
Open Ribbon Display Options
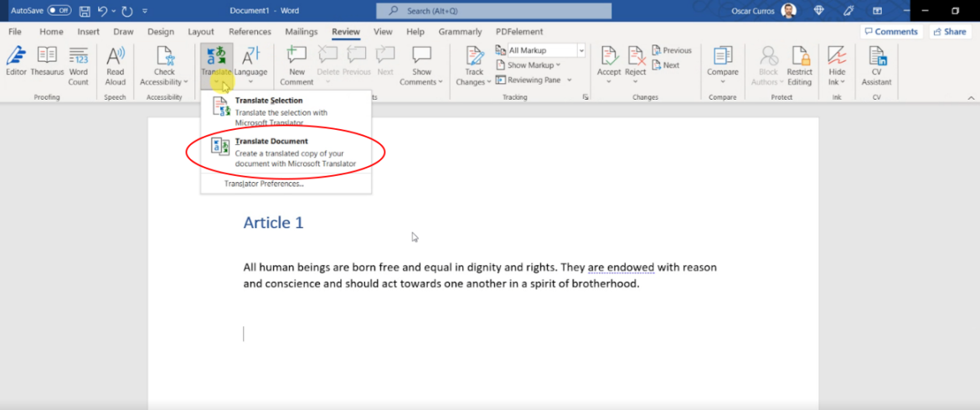(878, 11)
